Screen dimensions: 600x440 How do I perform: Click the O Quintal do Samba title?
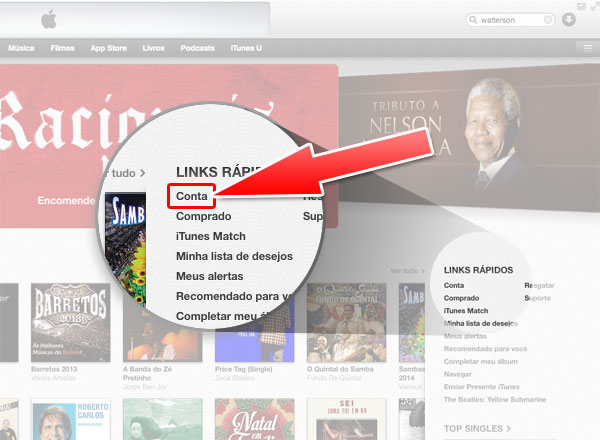[340, 369]
